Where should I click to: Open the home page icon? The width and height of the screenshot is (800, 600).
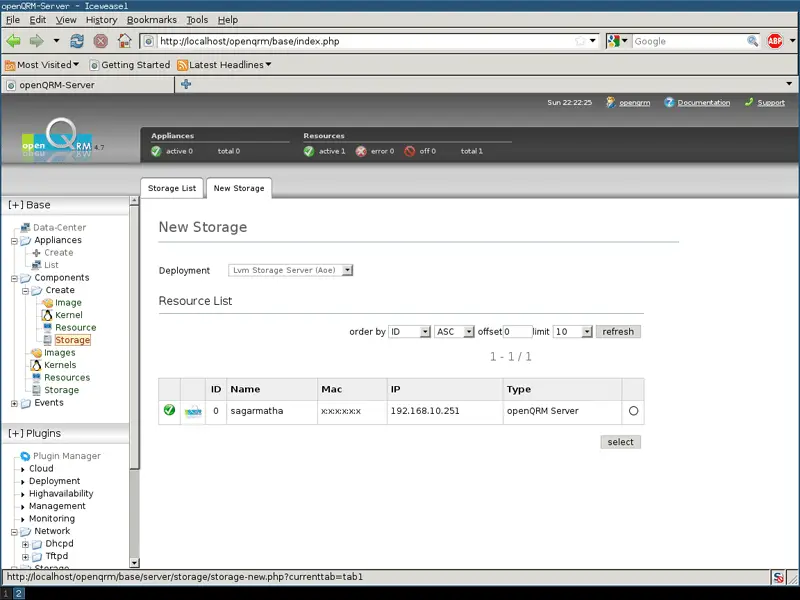click(124, 41)
